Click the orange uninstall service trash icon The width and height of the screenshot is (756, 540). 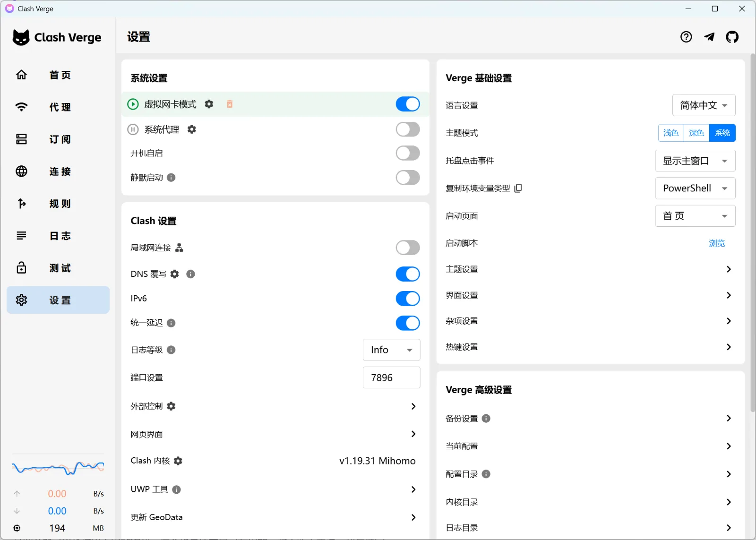pyautogui.click(x=230, y=104)
